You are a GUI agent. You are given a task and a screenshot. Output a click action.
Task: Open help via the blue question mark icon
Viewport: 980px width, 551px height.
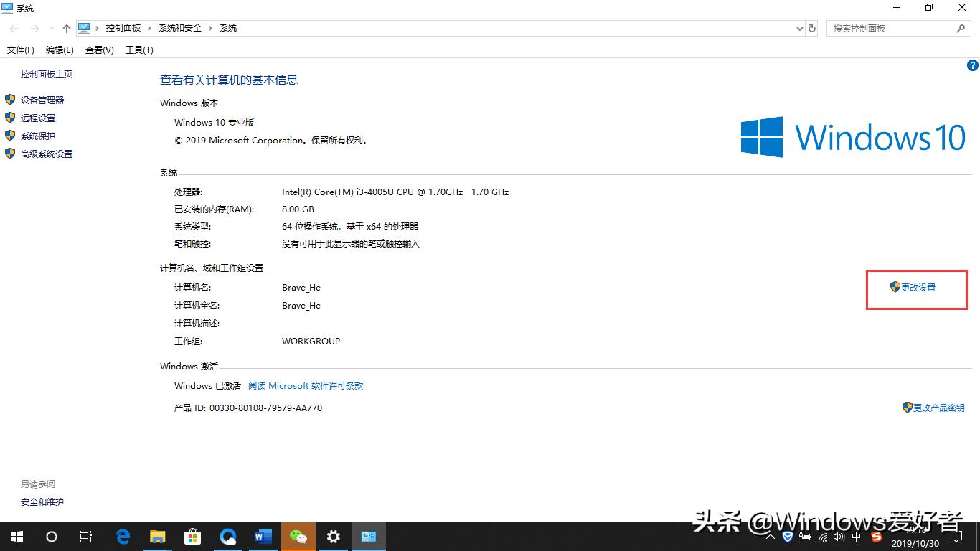pos(972,65)
